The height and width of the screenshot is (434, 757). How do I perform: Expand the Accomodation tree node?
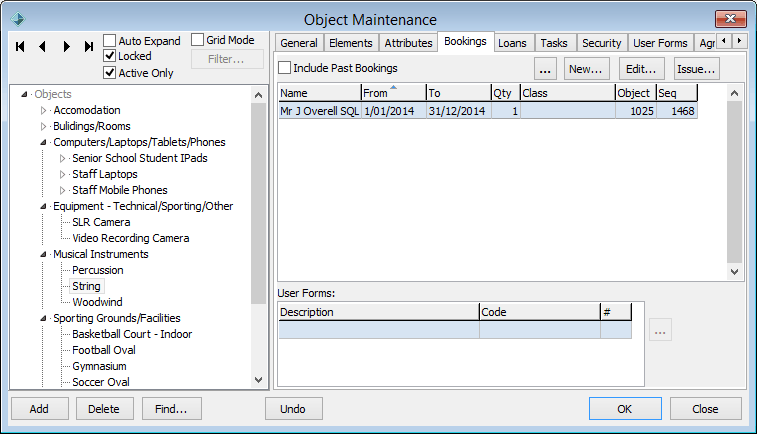[x=43, y=111]
